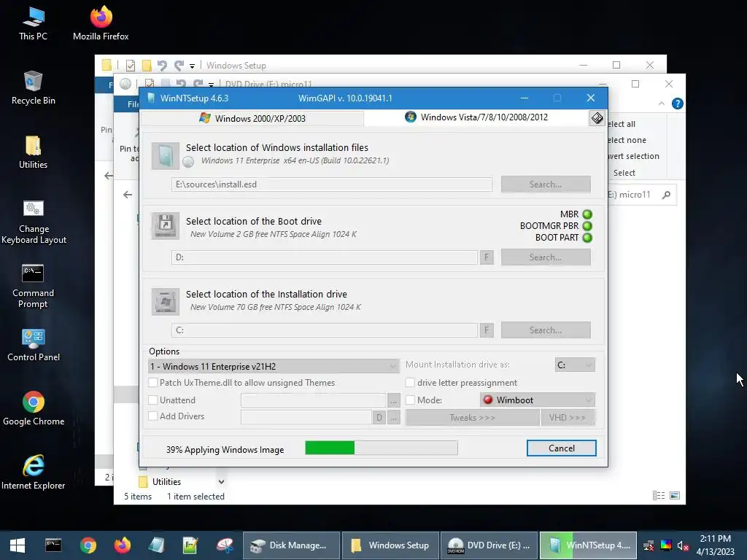Click the WinNTSetup options icon beside tabs

coord(597,117)
